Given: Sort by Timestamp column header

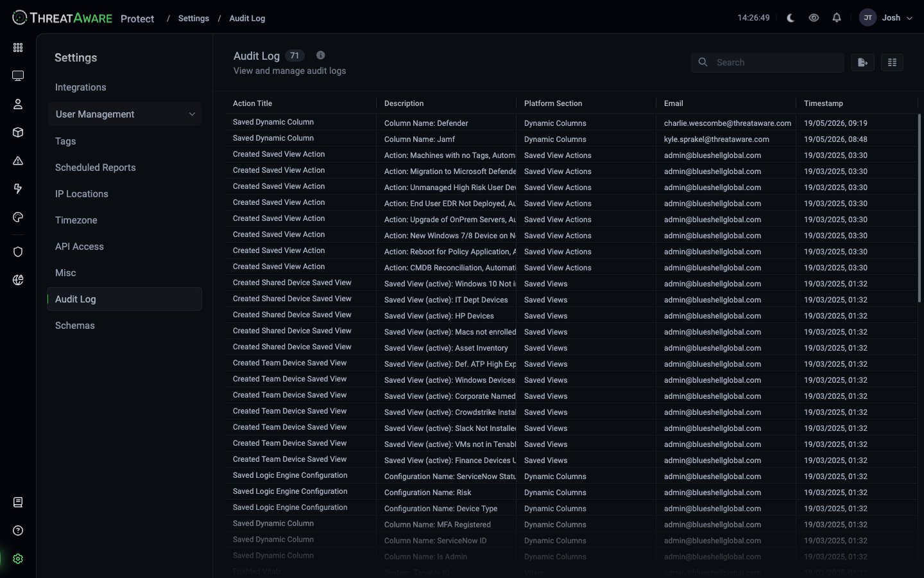Looking at the screenshot, I should [x=823, y=103].
